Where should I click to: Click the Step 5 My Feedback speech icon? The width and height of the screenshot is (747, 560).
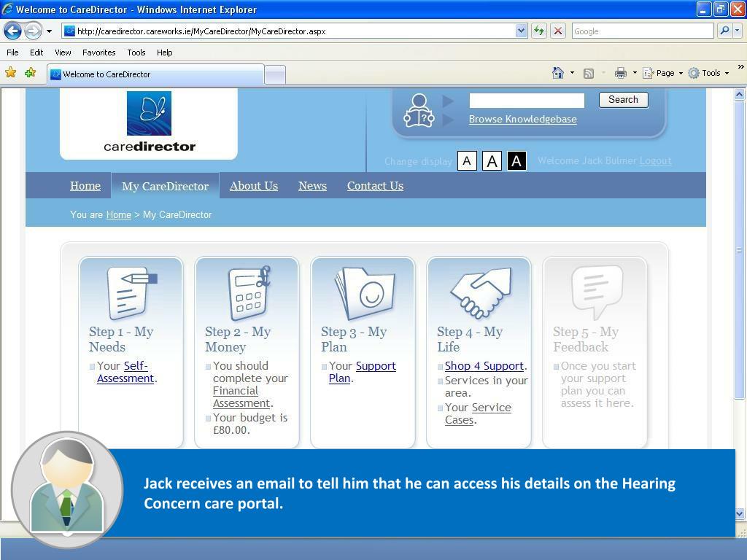click(x=597, y=293)
